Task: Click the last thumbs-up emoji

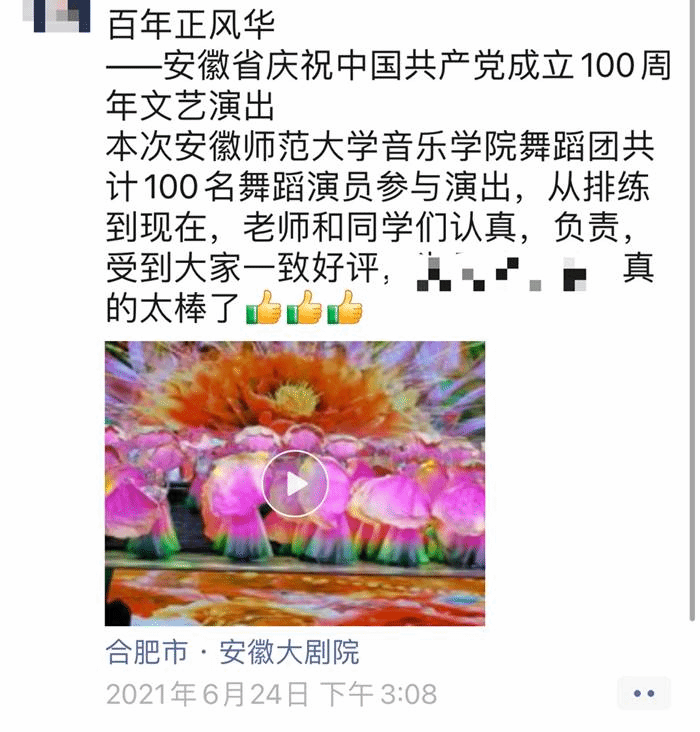Action: click(345, 307)
